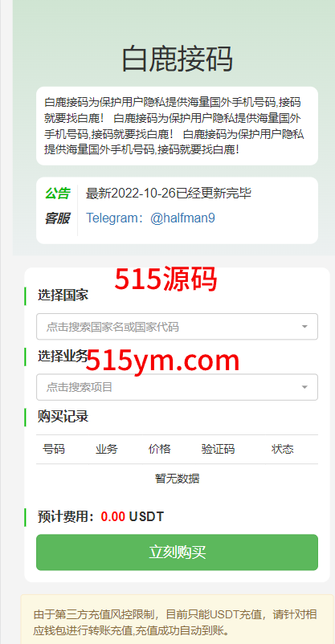
Task: Click the country dropdown caret arrow
Action: click(x=304, y=327)
